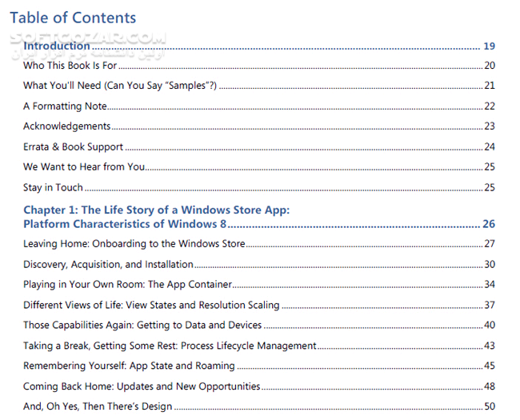Open the Acknowledgements entry
The width and height of the screenshot is (520, 420).
click(66, 126)
